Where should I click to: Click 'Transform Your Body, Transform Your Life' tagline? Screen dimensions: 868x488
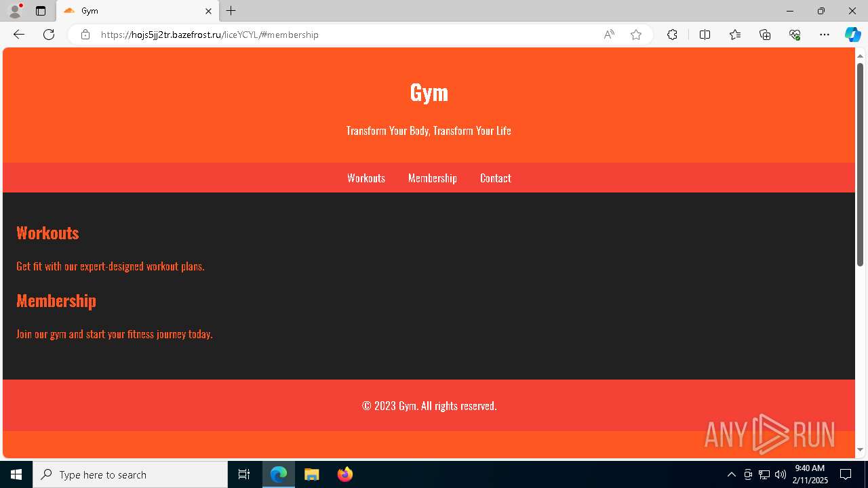tap(429, 131)
